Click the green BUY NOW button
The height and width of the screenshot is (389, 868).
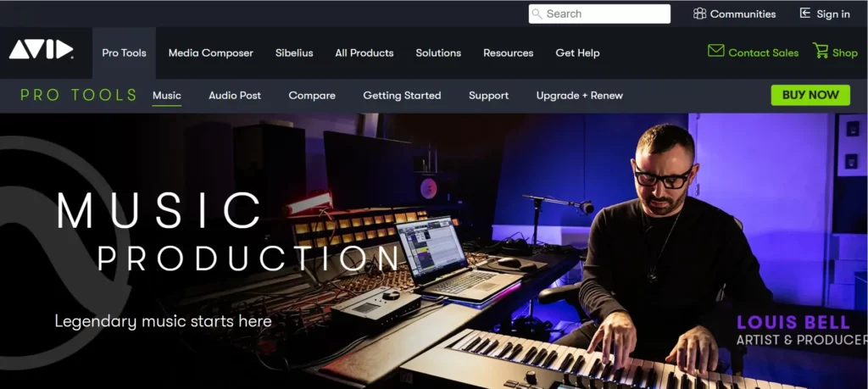pos(810,95)
